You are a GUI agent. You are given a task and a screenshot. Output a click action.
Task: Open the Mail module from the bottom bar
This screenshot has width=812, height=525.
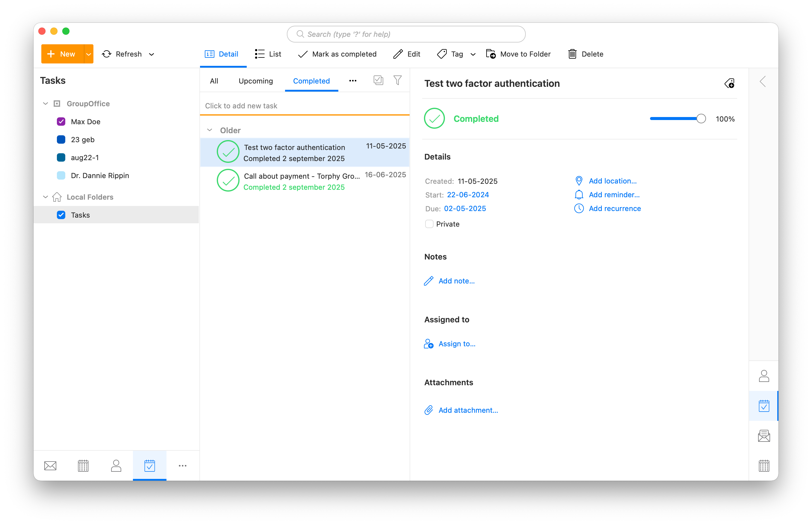tap(50, 465)
